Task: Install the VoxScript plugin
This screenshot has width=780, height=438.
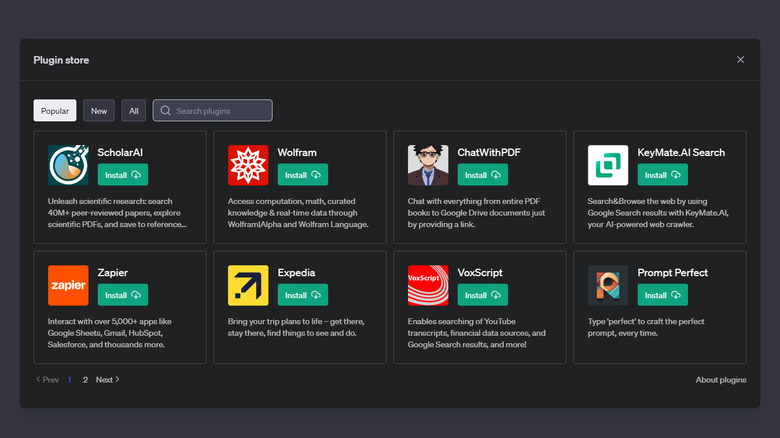Action: point(483,295)
